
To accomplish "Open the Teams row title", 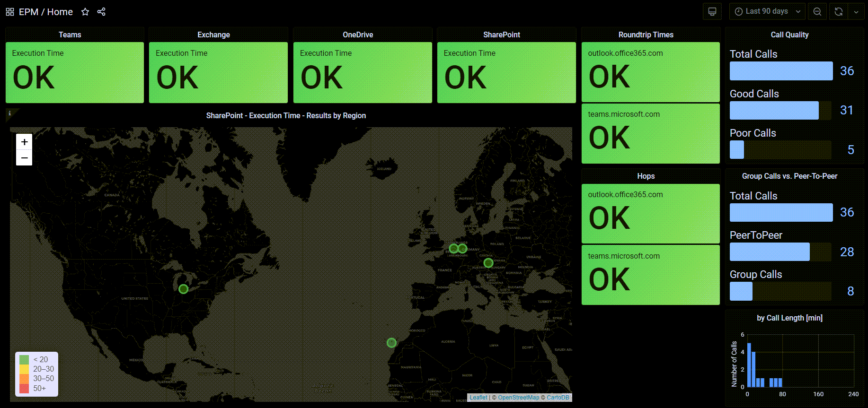I will 70,35.
